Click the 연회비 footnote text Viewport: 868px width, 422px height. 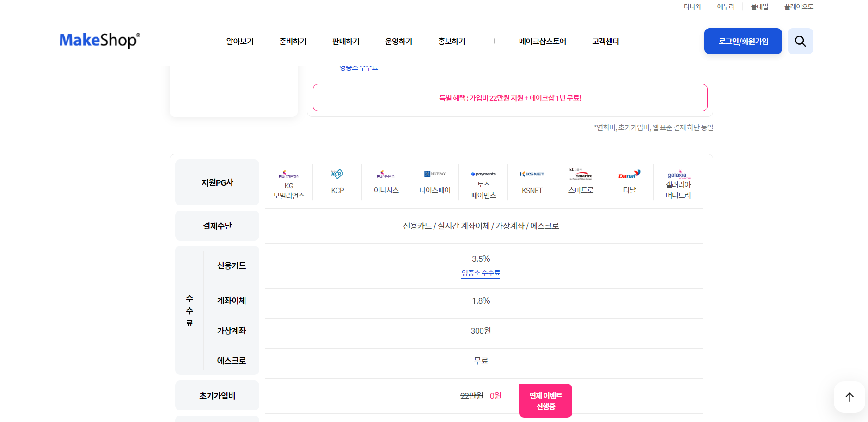tap(654, 127)
